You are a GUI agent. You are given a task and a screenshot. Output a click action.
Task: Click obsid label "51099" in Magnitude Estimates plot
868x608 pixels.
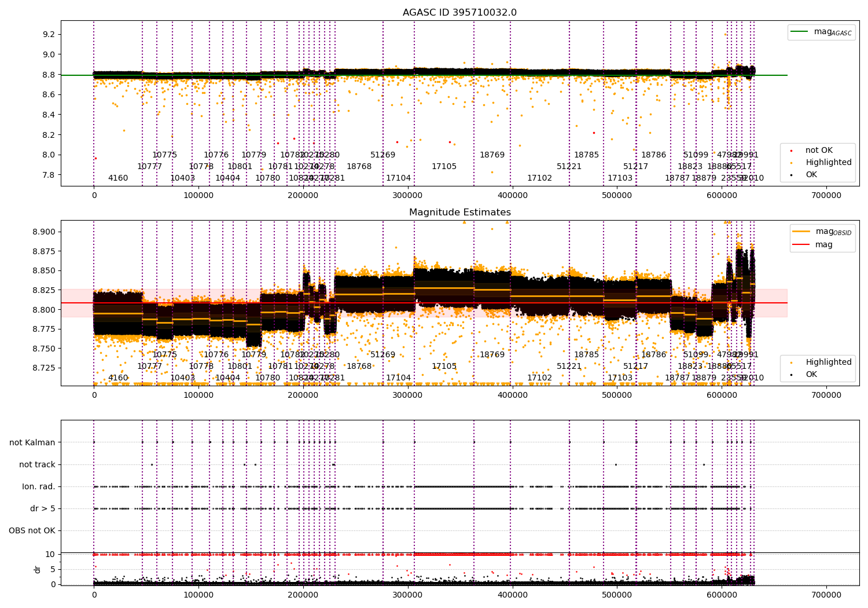[696, 355]
